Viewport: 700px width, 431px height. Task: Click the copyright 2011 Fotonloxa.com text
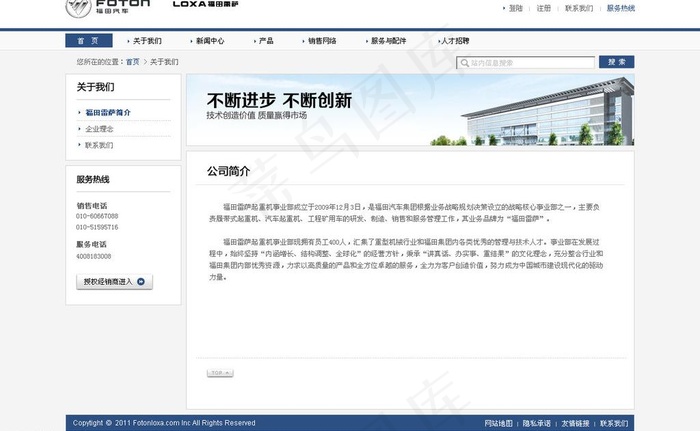tap(164, 423)
